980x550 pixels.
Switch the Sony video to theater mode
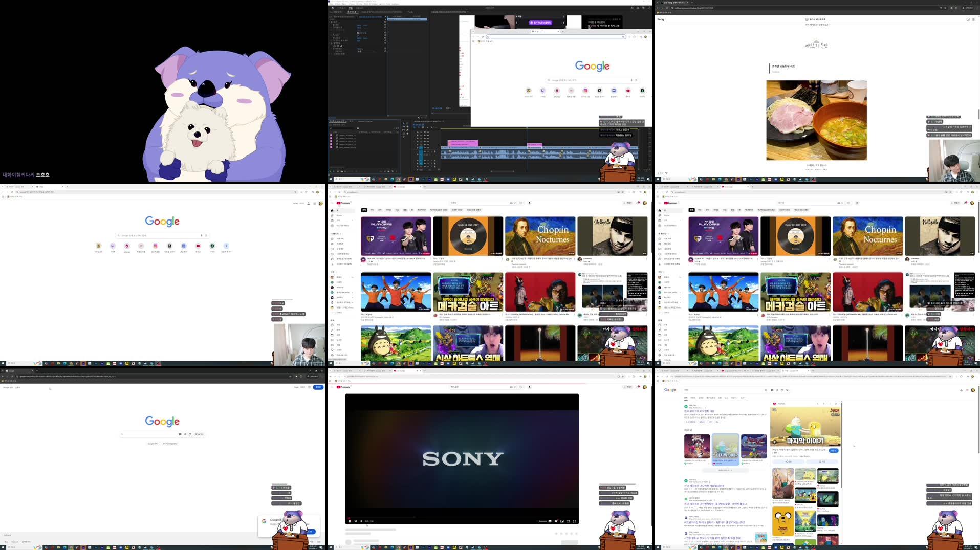(x=568, y=521)
